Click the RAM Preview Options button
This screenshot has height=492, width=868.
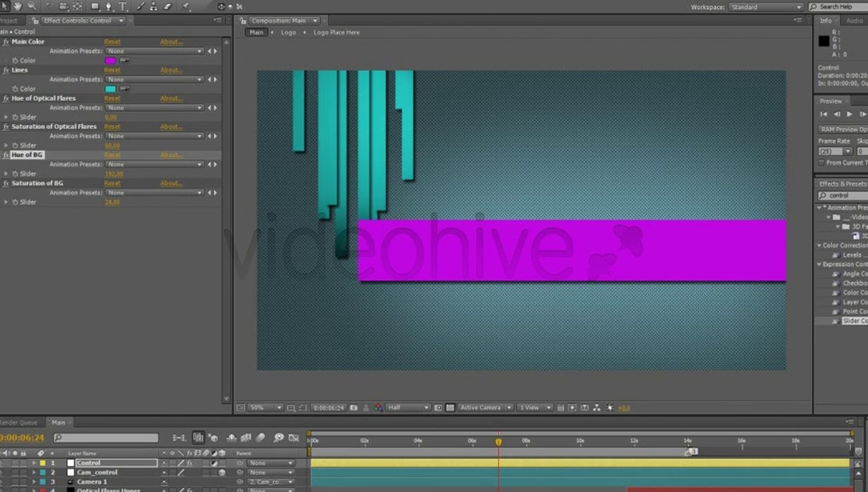843,129
